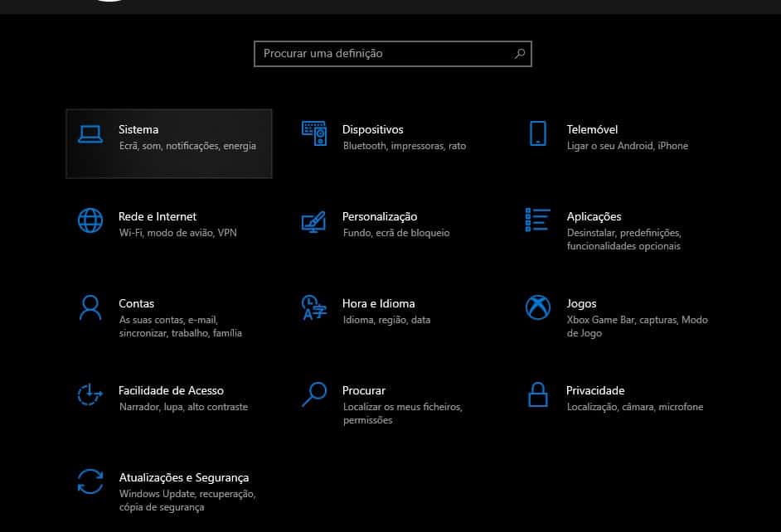Screen dimensions: 781x532
Task: Open the Dispositivos keyboard and speaker icon
Action: point(313,133)
